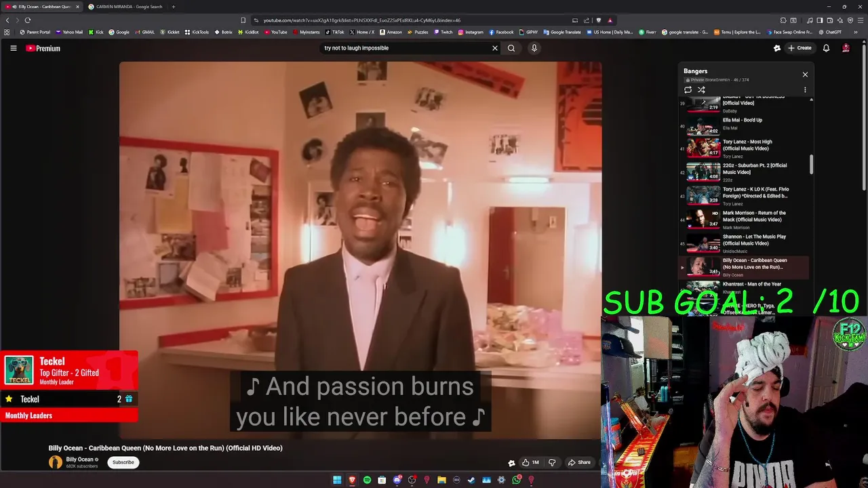Click the browser address bar URL
The image size is (868, 488).
click(361, 20)
